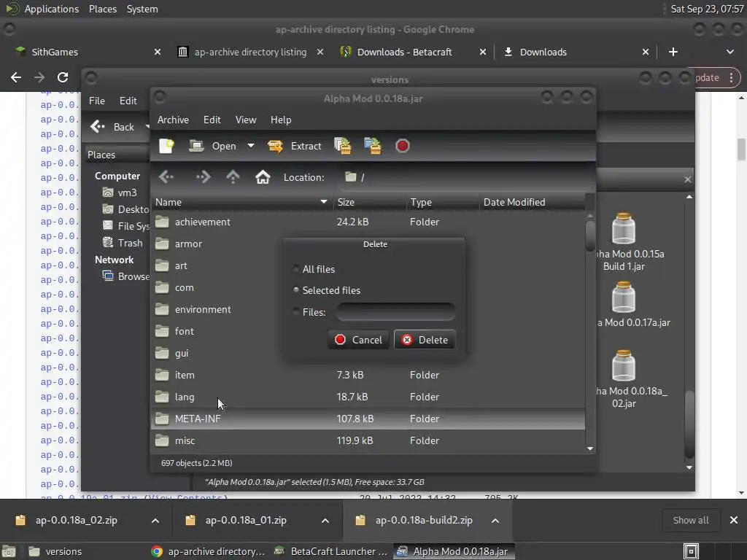This screenshot has width=747, height=560.
Task: Select the META-INF folder row
Action: (x=368, y=419)
